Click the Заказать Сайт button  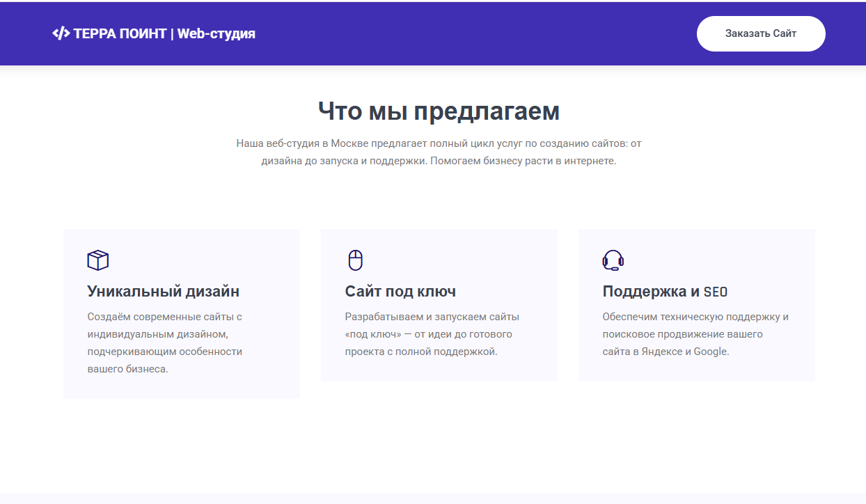[x=761, y=33]
